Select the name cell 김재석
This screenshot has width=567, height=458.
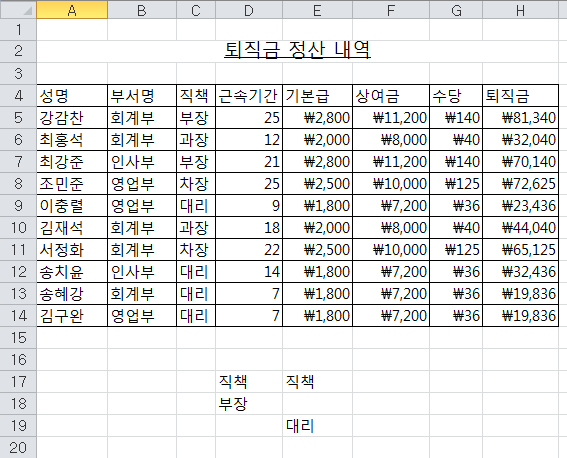pyautogui.click(x=72, y=228)
